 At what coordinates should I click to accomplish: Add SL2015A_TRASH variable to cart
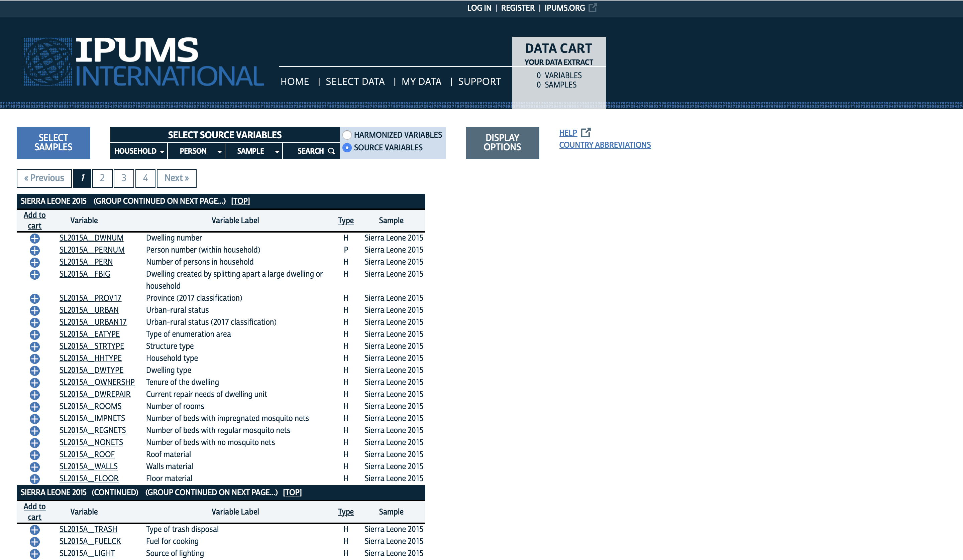click(34, 530)
